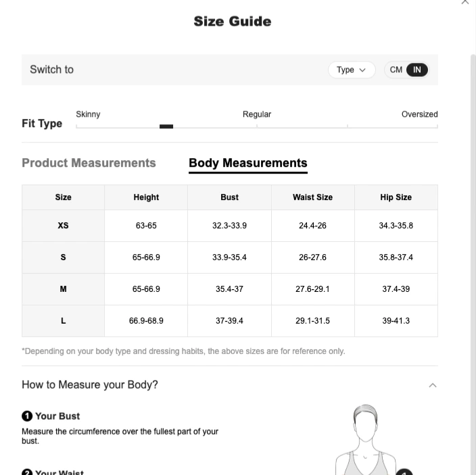
Task: Click the Regular label on fit scale
Action: click(257, 114)
